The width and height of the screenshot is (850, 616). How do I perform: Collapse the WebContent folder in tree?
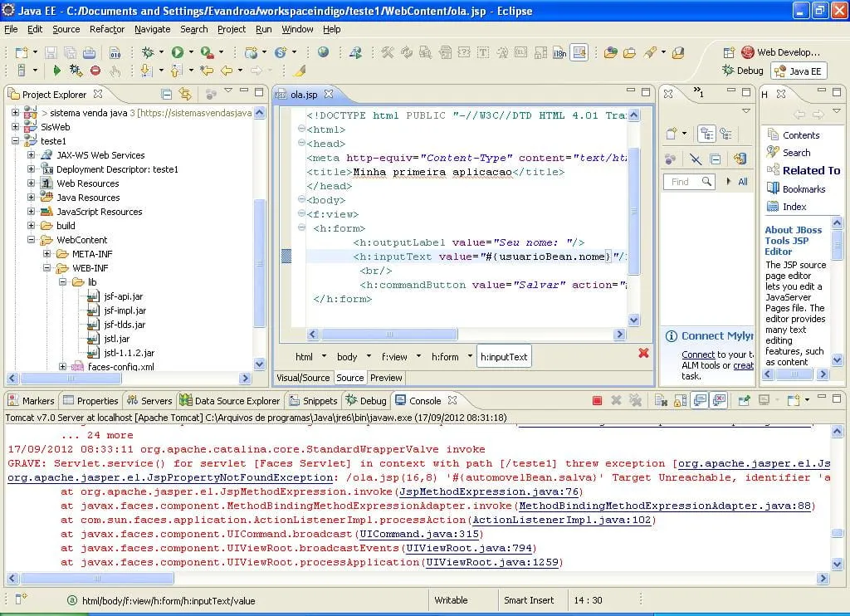31,240
